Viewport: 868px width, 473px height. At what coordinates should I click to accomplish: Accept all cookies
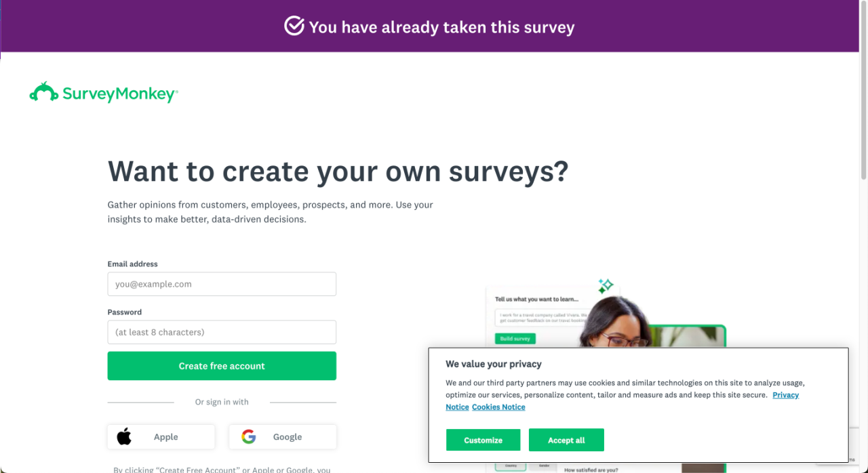(x=566, y=440)
